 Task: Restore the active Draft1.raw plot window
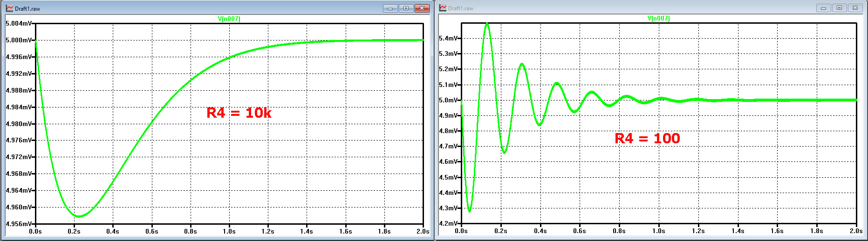point(406,8)
